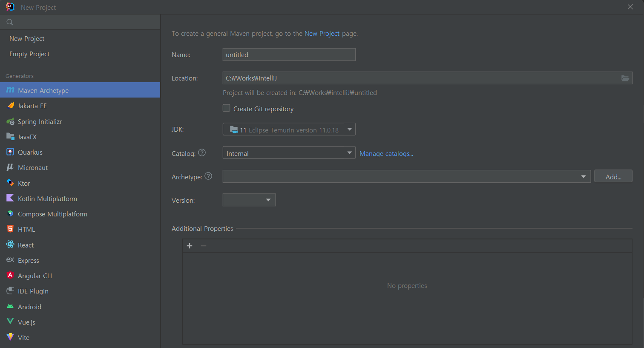Choose the Kotlin Multiplatform generator
The image size is (644, 348).
tap(80, 198)
